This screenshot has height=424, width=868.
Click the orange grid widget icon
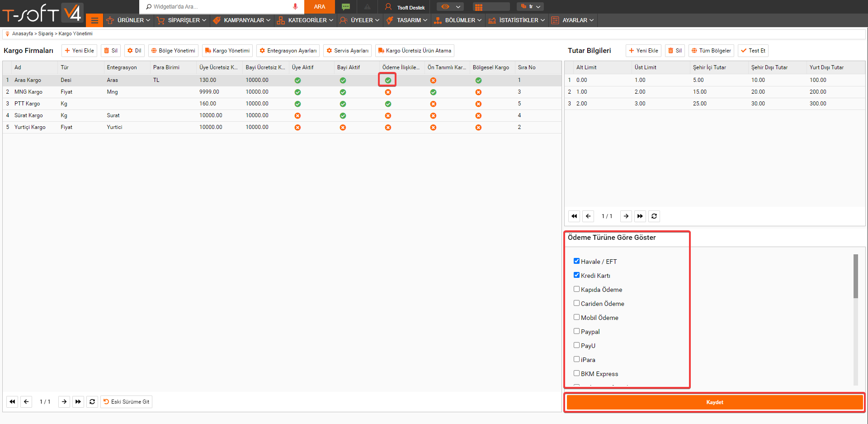(x=479, y=7)
